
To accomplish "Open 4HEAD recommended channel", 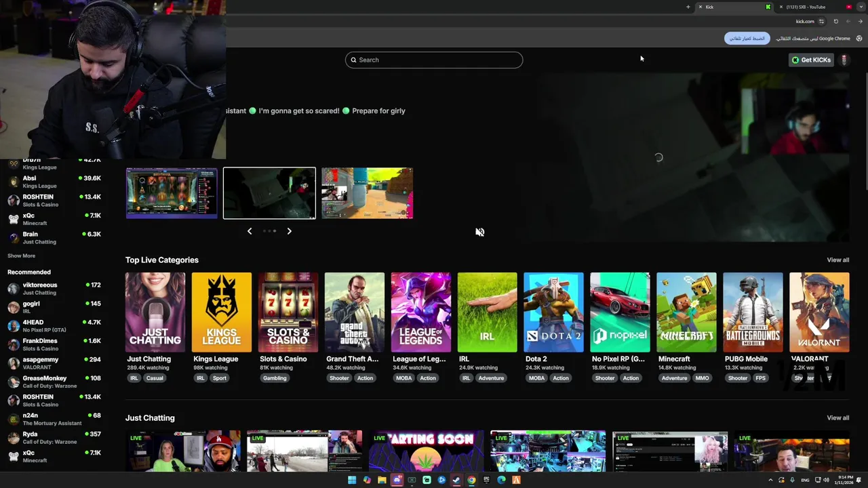I will (54, 326).
